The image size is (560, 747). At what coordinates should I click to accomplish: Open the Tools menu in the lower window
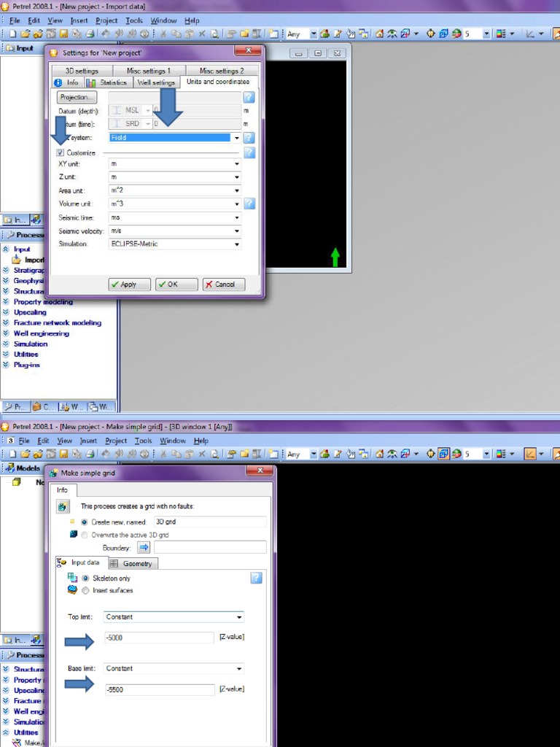[x=143, y=441]
